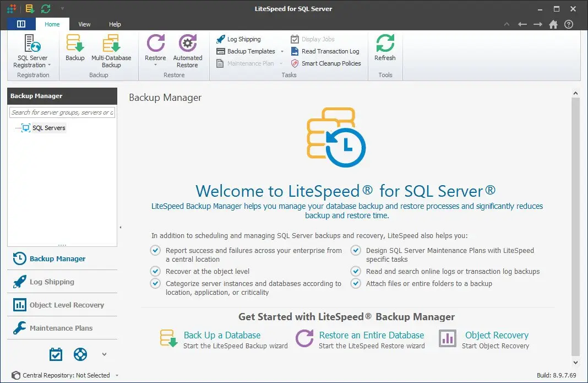The image size is (588, 383).
Task: Click the LiteSpeed application logo icon
Action: [12, 9]
